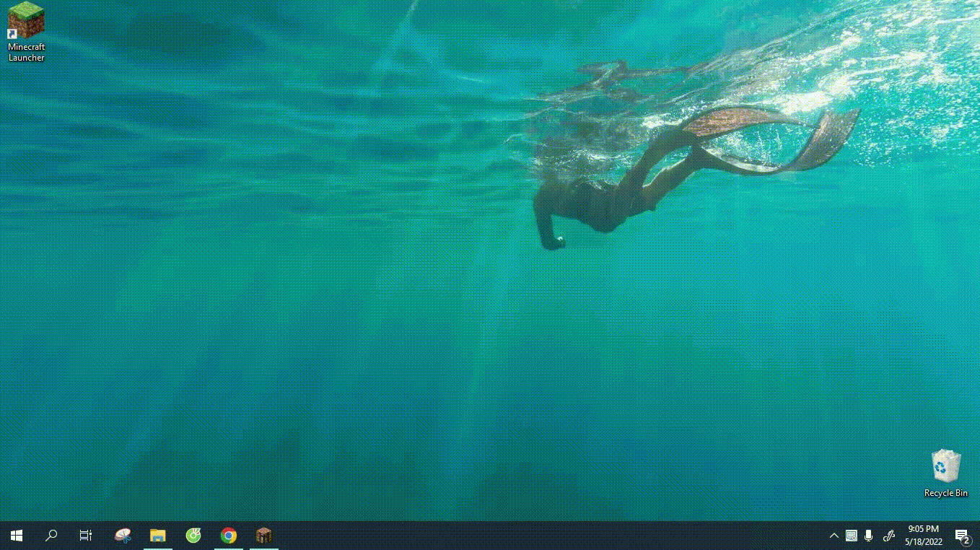This screenshot has height=550, width=980.
Task: Open the Snipping Tool taskbar app
Action: [x=123, y=536]
